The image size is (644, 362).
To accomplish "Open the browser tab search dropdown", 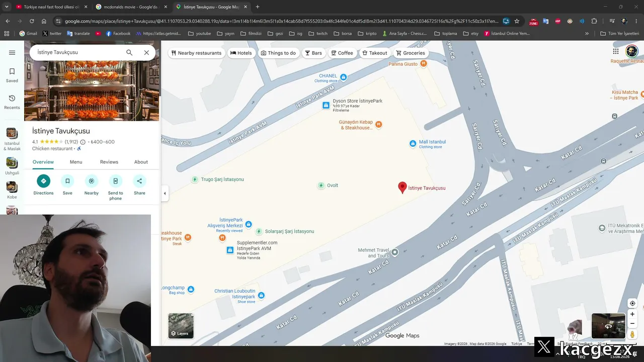I will click(x=7, y=7).
